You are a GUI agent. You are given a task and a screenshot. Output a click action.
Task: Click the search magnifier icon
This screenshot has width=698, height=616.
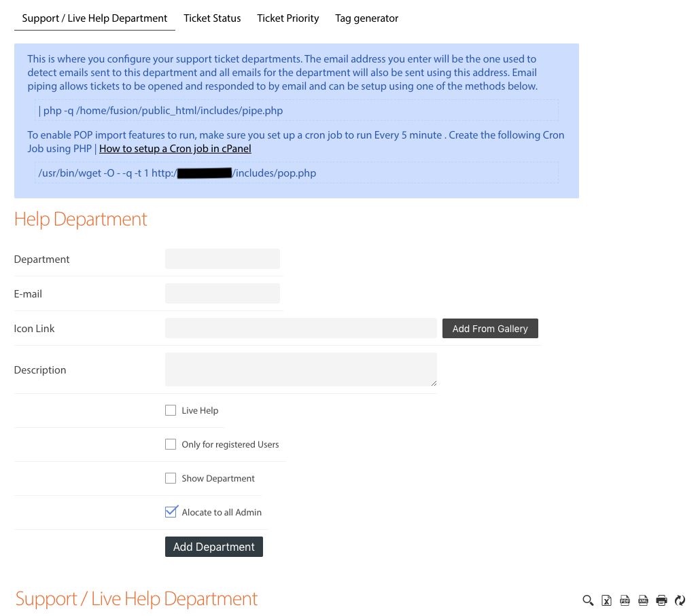(x=588, y=600)
